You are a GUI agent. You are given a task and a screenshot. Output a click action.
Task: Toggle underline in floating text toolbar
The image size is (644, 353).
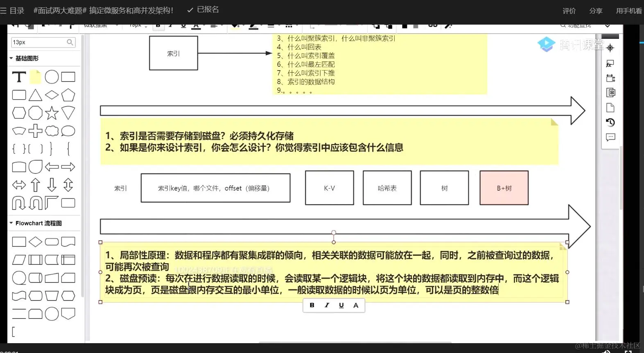tap(341, 305)
